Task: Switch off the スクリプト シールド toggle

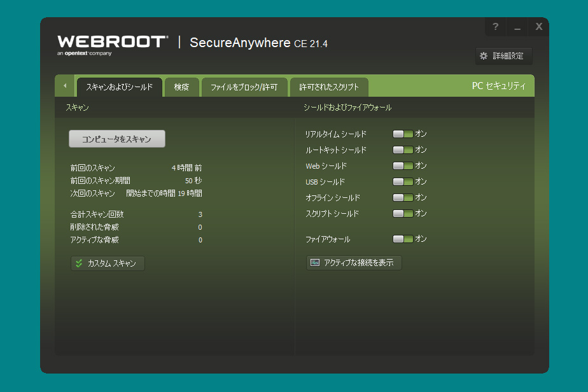Action: 403,213
